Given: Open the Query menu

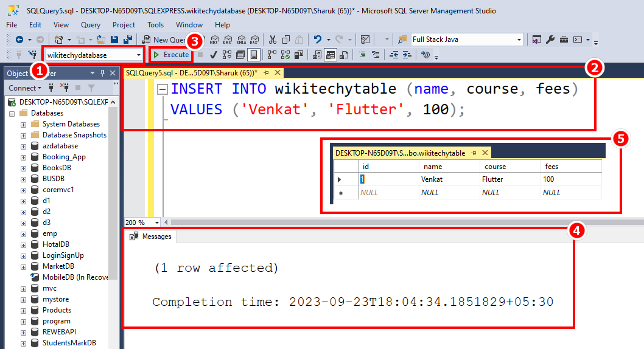Looking at the screenshot, I should [x=91, y=25].
